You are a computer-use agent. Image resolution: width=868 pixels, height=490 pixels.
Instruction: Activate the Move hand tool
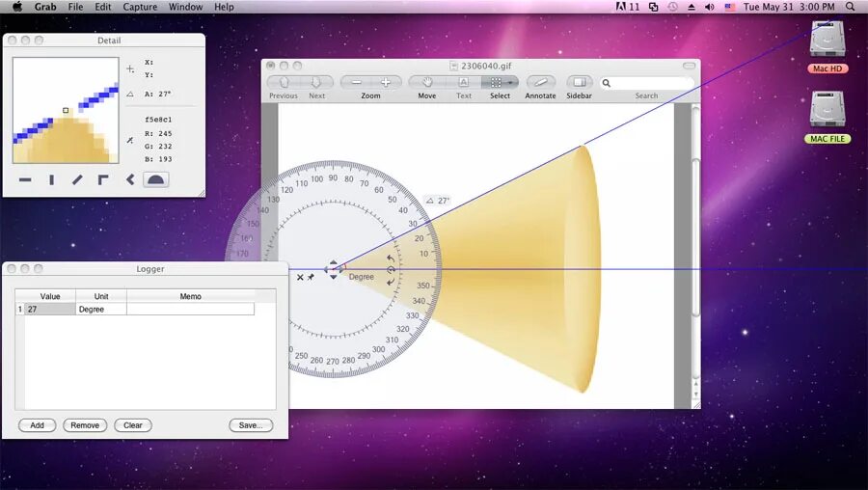pyautogui.click(x=427, y=83)
